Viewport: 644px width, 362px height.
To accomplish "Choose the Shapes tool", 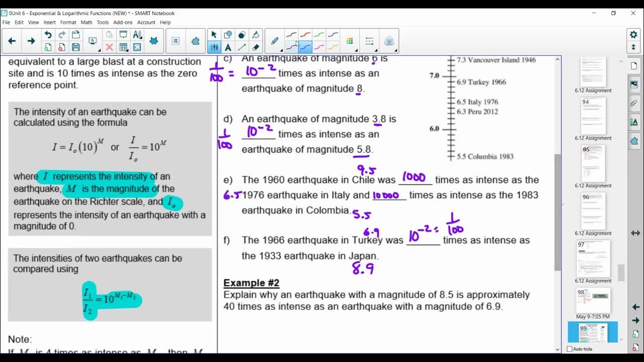I will point(228,35).
